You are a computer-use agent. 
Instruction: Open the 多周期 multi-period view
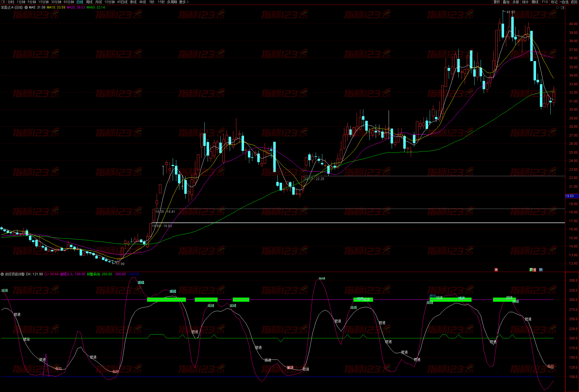click(x=172, y=2)
